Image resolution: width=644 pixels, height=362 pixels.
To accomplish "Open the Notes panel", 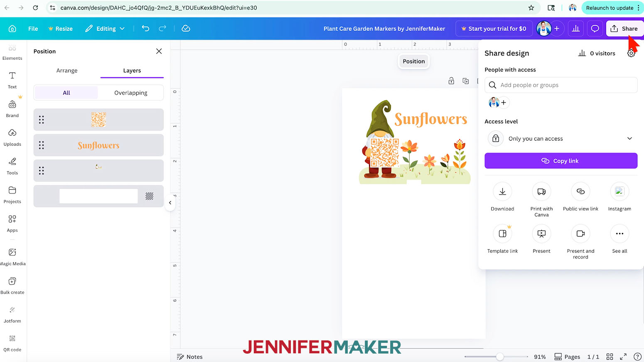I will [190, 357].
